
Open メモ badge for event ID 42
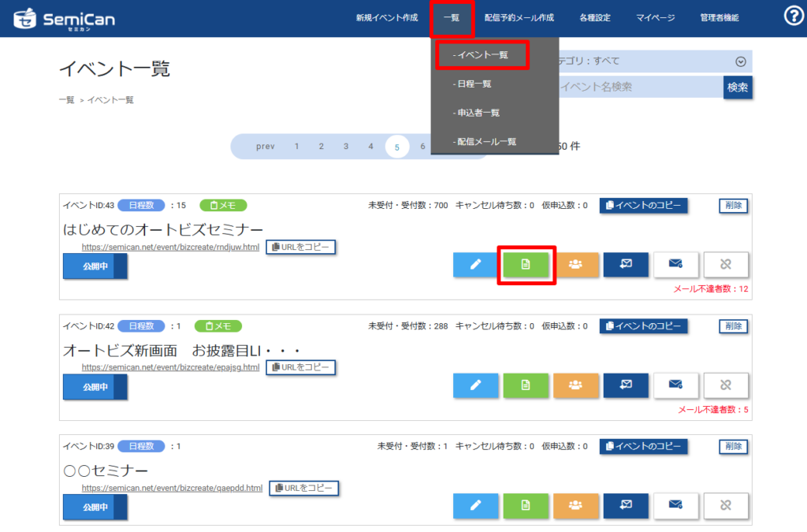(218, 326)
